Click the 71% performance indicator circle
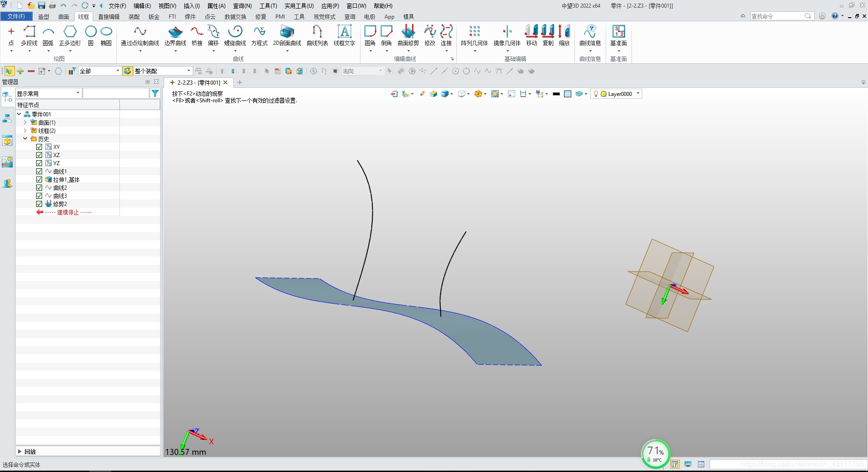The height and width of the screenshot is (472, 868). point(655,453)
